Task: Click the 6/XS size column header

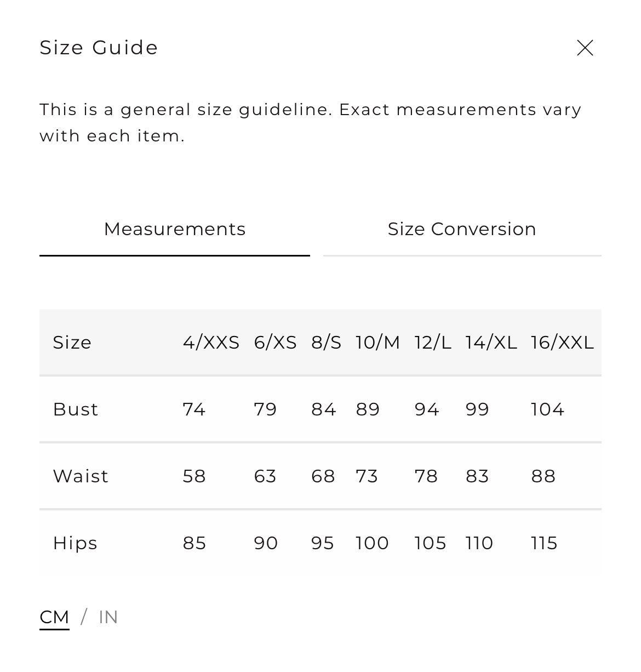Action: pos(275,343)
